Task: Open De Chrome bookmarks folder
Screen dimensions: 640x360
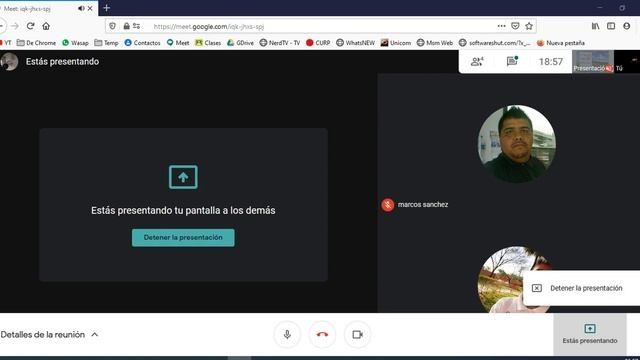Action: point(36,42)
